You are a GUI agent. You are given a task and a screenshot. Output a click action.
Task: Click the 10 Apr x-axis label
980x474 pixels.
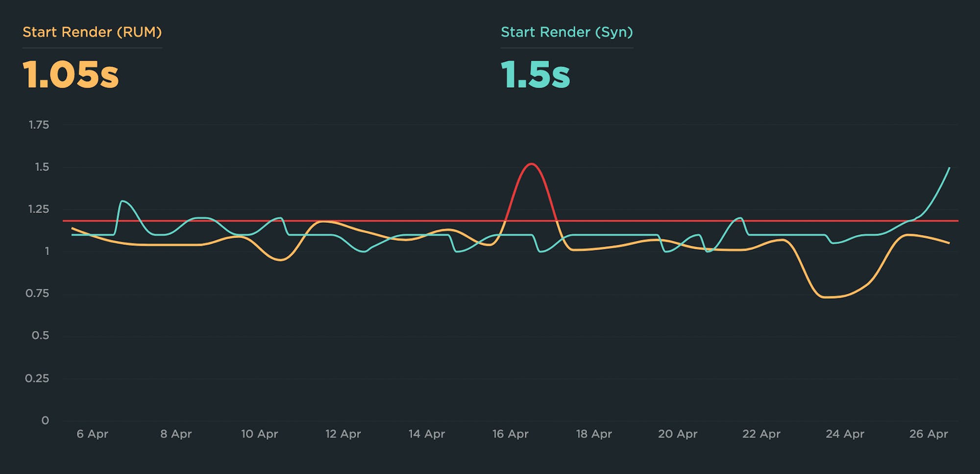[259, 434]
